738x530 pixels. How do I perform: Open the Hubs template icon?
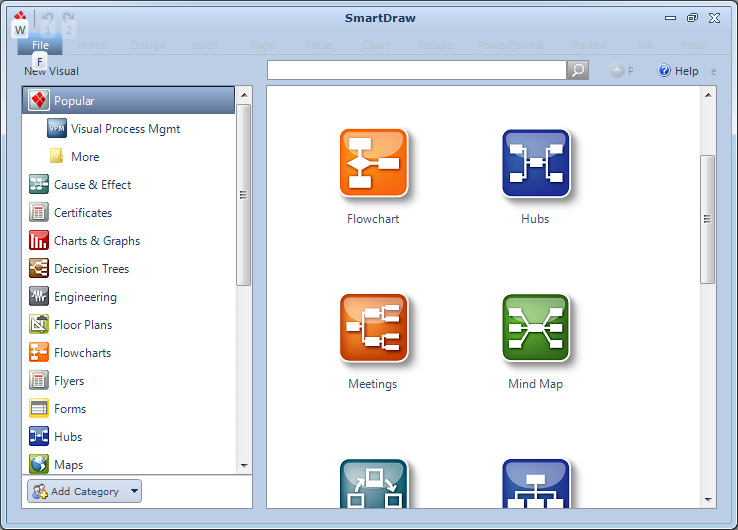click(535, 162)
